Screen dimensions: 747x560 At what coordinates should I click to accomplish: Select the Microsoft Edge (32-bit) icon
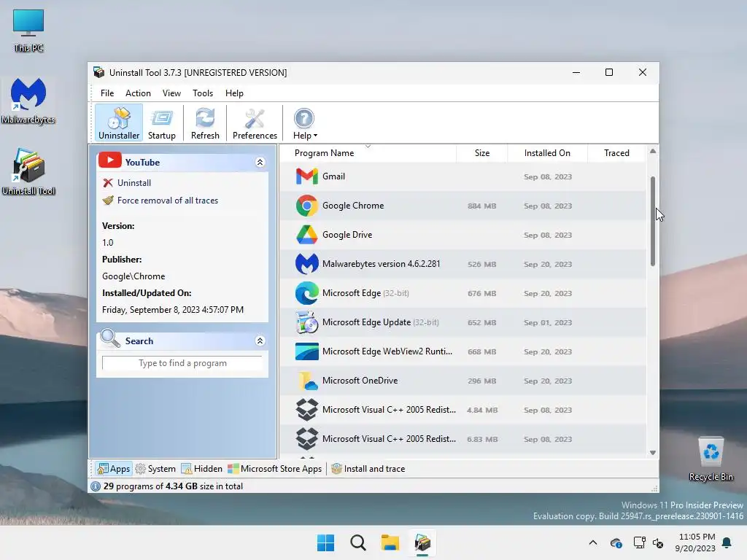[x=307, y=293]
